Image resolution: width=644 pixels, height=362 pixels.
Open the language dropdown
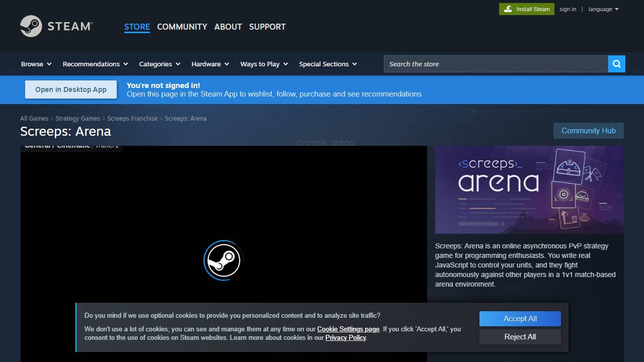603,9
